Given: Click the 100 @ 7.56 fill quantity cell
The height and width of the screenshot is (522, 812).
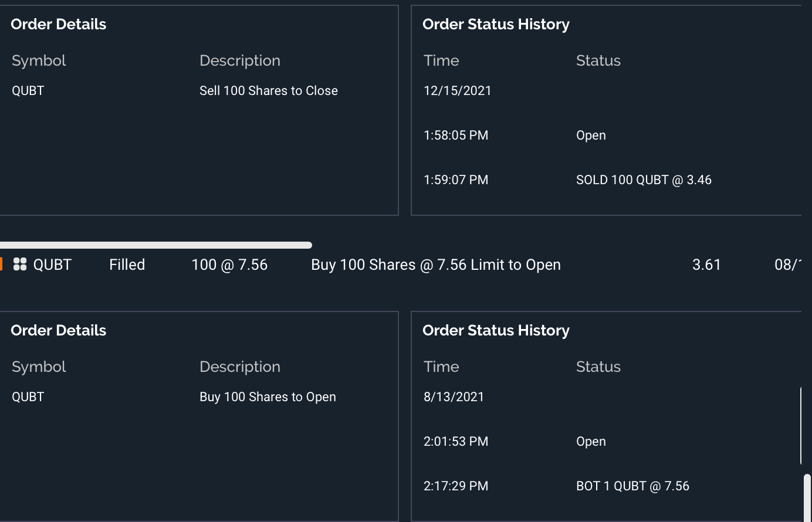Looking at the screenshot, I should click(229, 265).
